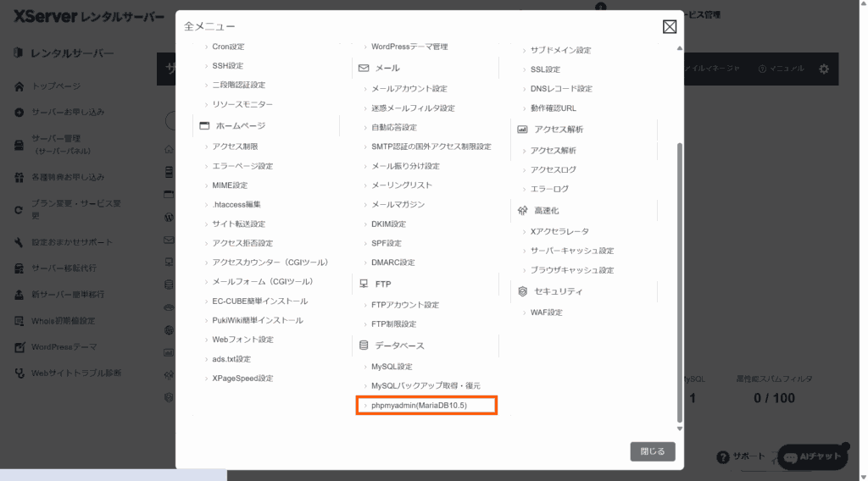Go to .htaccess編集 entry
868x481 pixels.
coord(236,205)
